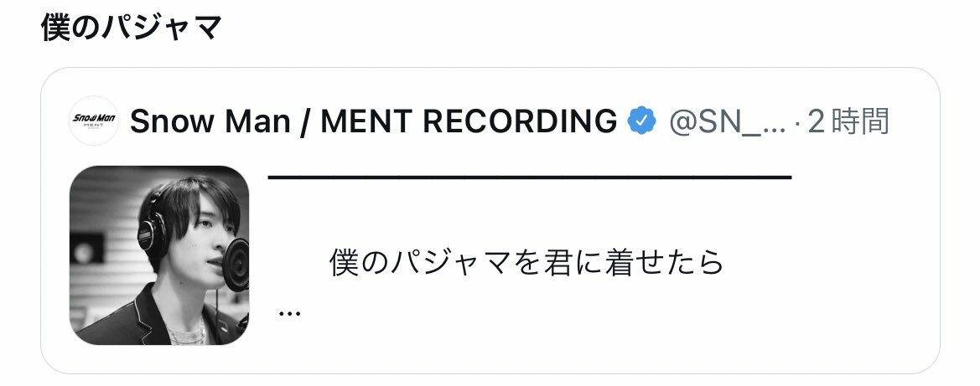The width and height of the screenshot is (980, 386).
Task: Select the 僕のパジャマ trending heading
Action: click(x=132, y=27)
